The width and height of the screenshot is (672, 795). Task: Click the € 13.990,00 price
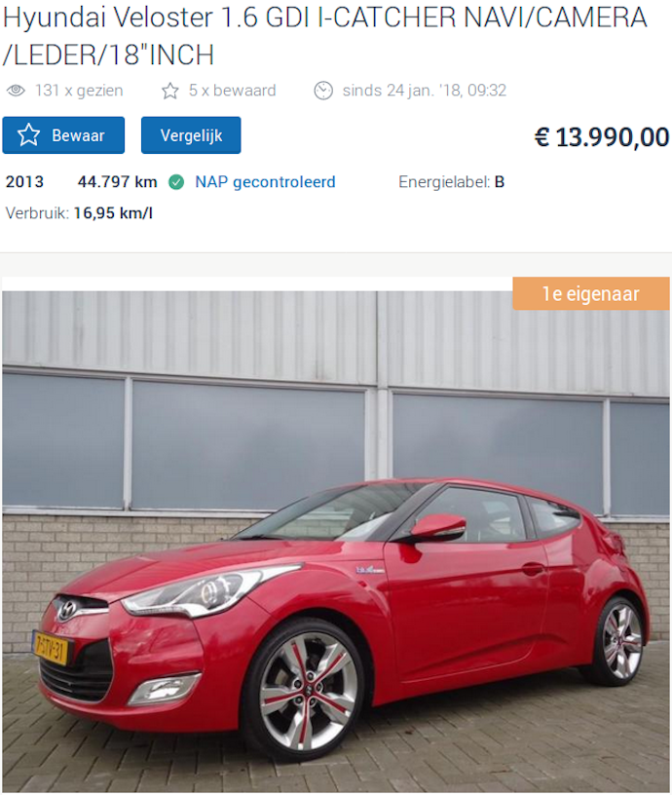[602, 137]
